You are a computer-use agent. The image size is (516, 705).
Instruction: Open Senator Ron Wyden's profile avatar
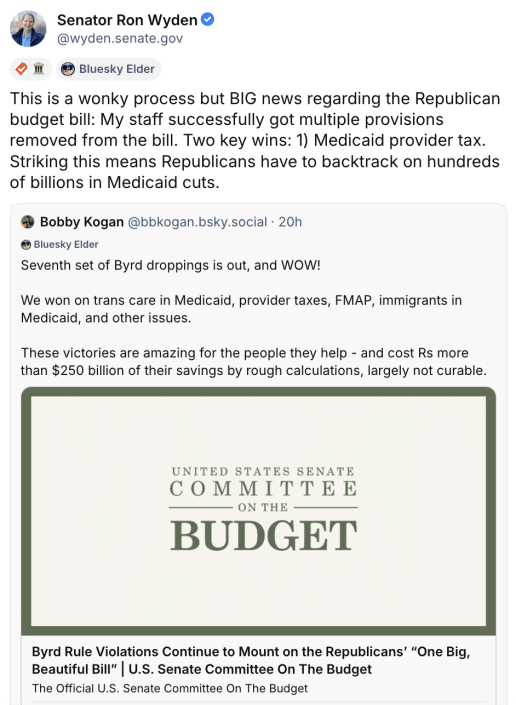point(28,29)
